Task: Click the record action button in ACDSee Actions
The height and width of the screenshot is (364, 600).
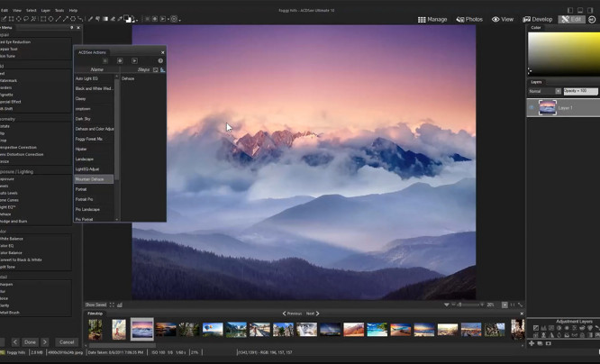Action: click(x=120, y=61)
